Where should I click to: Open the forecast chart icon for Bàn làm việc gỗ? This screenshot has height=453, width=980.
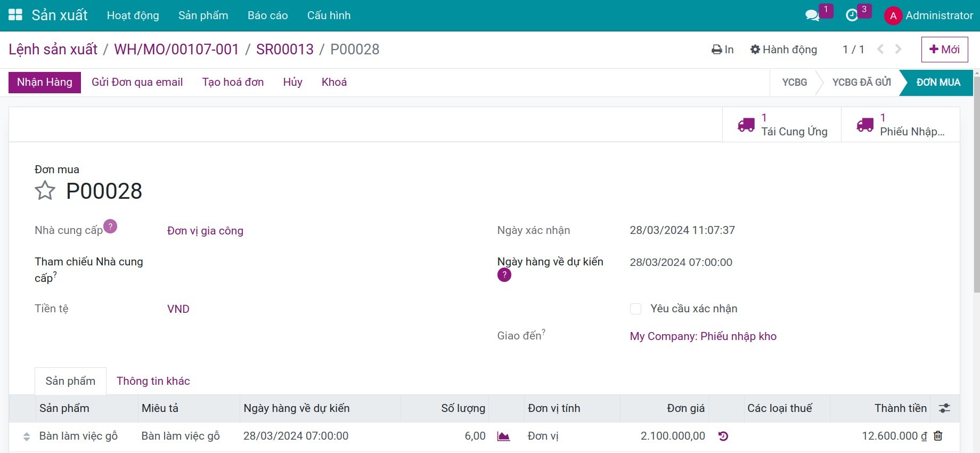[x=503, y=436]
